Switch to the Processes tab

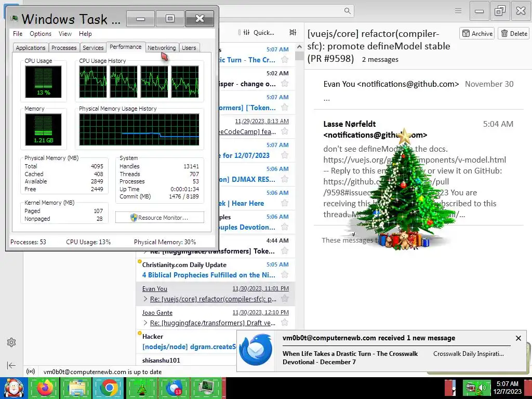[64, 48]
